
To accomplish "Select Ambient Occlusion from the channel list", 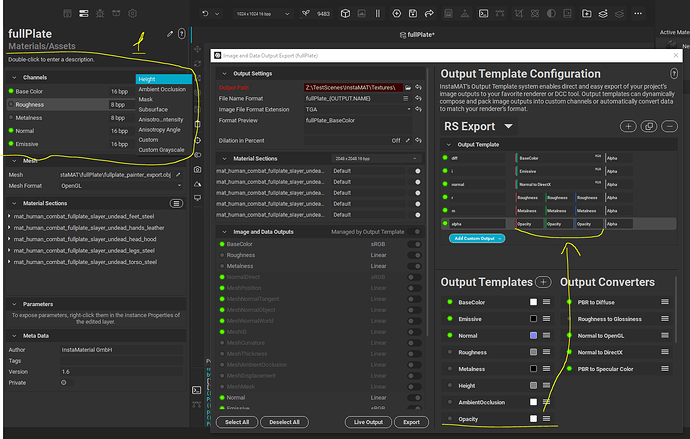I will tap(161, 90).
